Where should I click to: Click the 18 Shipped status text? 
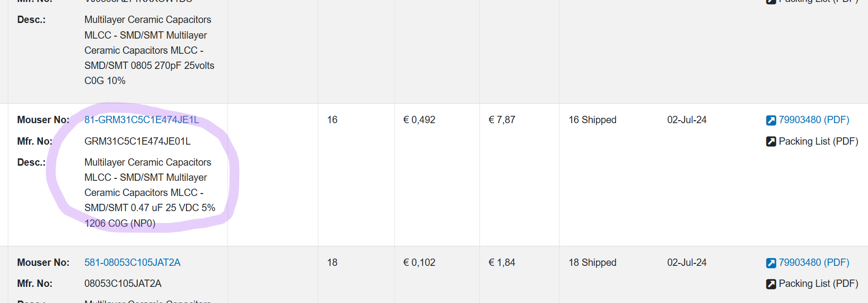(593, 262)
